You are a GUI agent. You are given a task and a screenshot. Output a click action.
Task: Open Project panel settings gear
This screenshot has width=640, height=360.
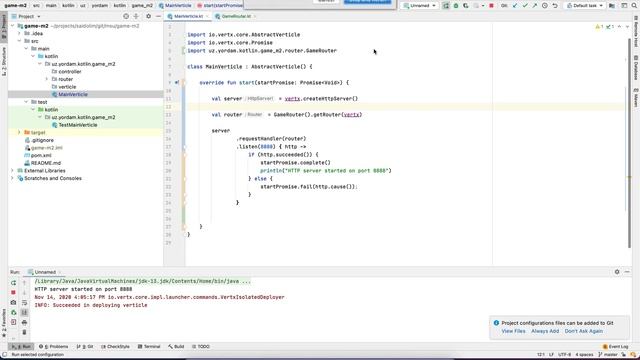(148, 16)
